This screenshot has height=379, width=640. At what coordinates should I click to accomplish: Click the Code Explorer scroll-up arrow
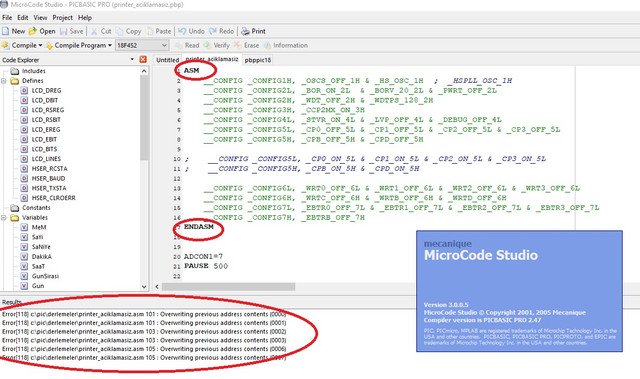point(144,71)
